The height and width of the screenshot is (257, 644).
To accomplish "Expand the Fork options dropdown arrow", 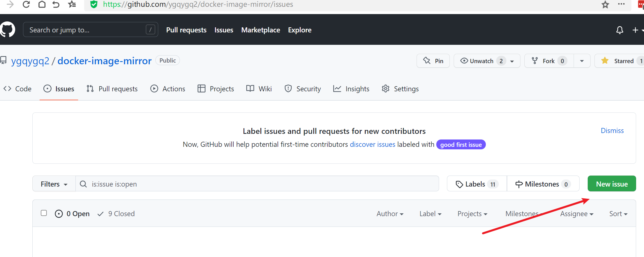I will tap(582, 61).
